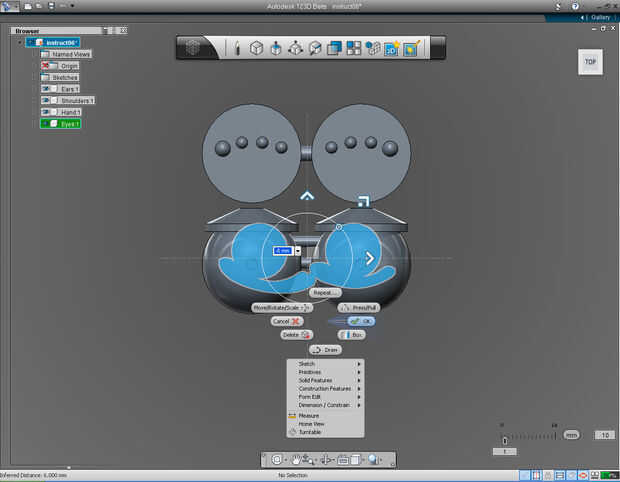Open the overlapping blue squares combine tool
The height and width of the screenshot is (482, 620).
click(x=334, y=48)
